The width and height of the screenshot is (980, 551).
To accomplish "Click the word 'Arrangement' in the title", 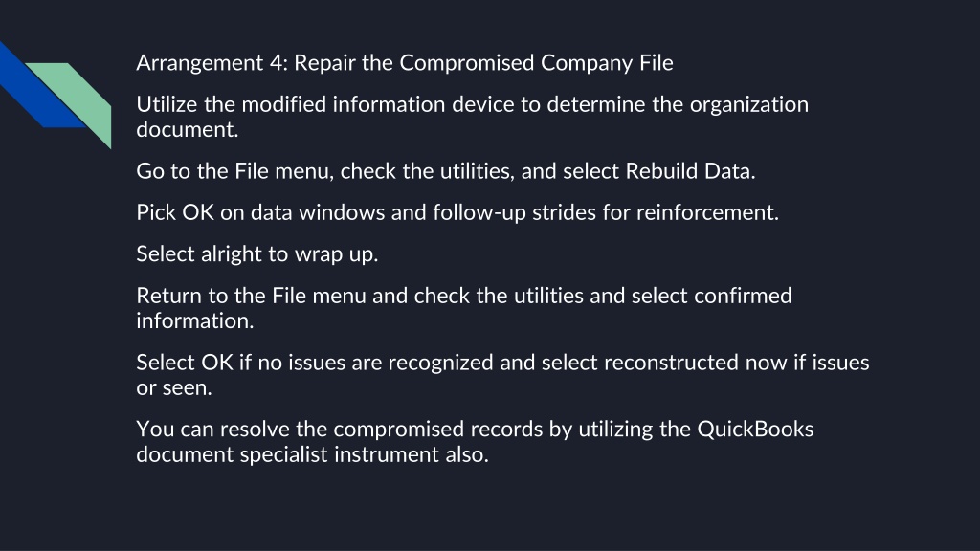I will (200, 63).
